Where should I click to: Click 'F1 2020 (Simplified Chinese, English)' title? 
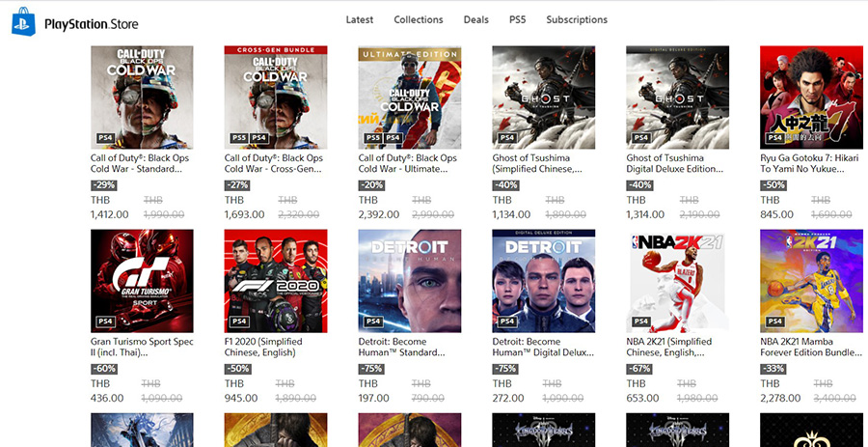tap(263, 347)
